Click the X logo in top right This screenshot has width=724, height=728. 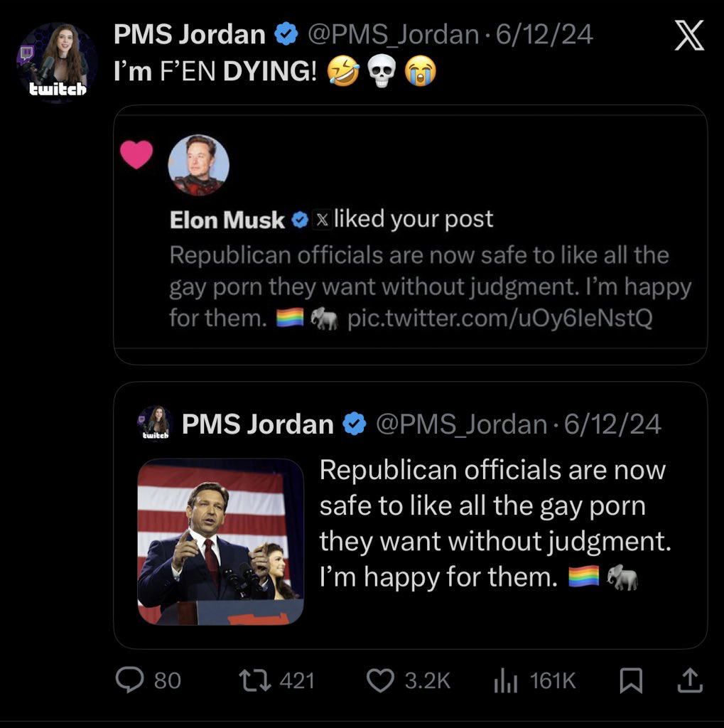click(688, 36)
